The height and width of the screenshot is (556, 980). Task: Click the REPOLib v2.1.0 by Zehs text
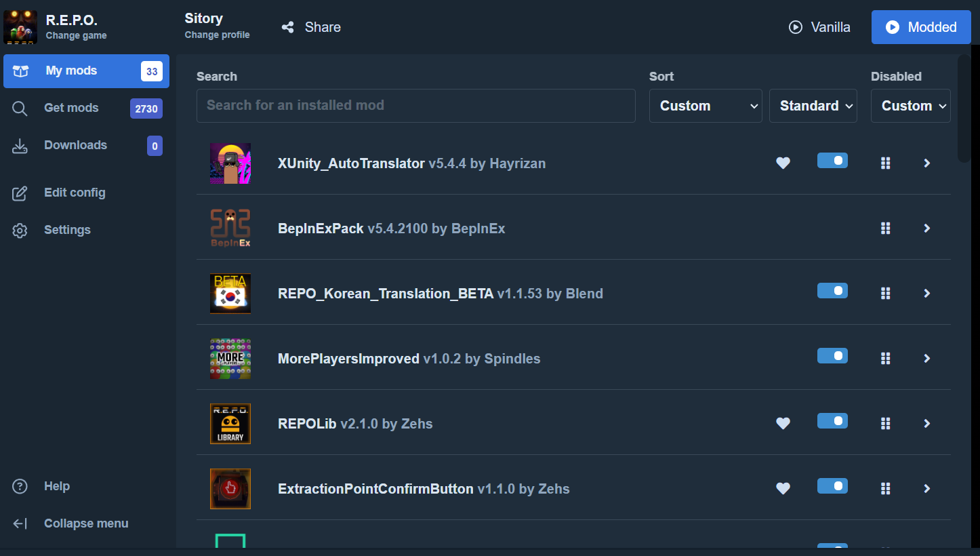tap(355, 424)
